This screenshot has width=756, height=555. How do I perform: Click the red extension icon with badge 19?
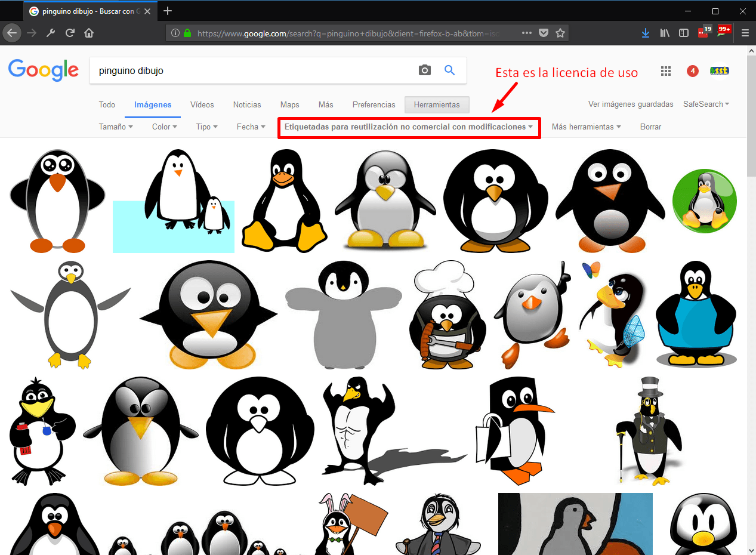point(705,32)
